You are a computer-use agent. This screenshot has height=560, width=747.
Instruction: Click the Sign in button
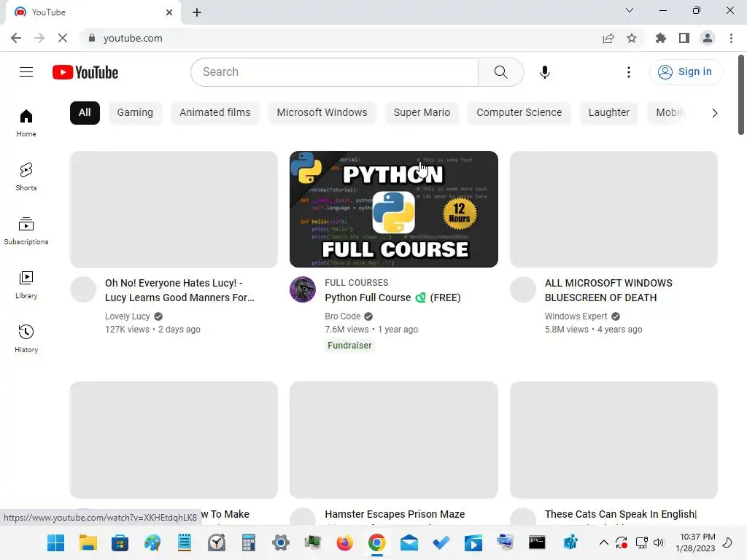[x=686, y=72]
